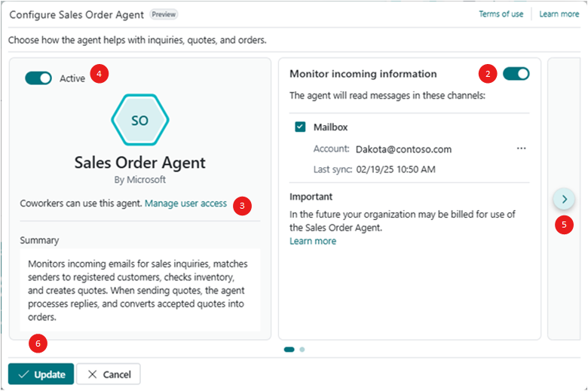Turn off Monitor incoming information switch
The height and width of the screenshot is (391, 588).
click(516, 74)
